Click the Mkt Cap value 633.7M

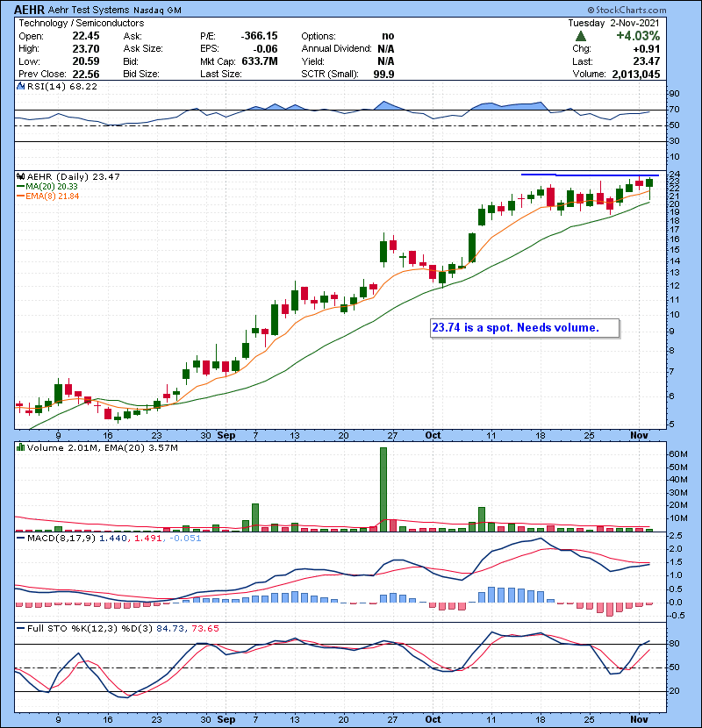260,61
